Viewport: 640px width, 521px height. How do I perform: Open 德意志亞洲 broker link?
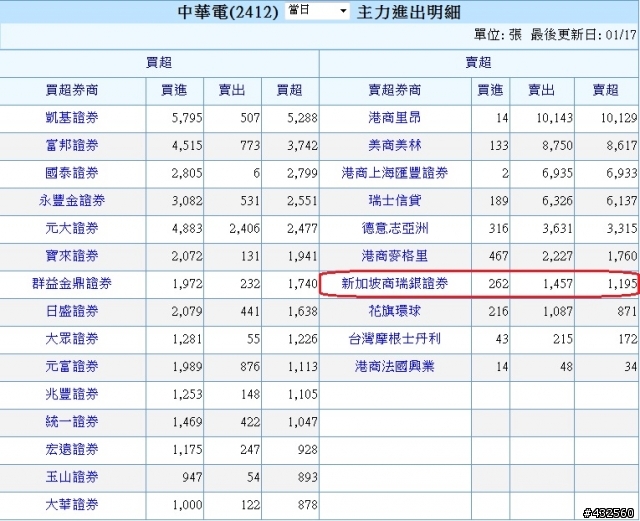tap(395, 228)
